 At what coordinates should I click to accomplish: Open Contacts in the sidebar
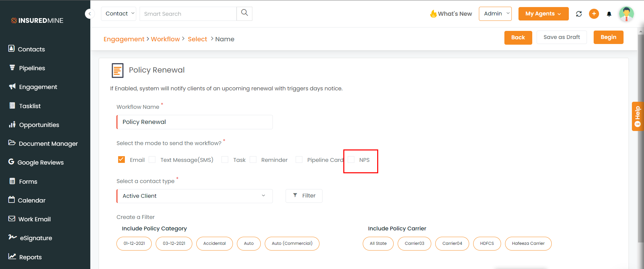31,49
